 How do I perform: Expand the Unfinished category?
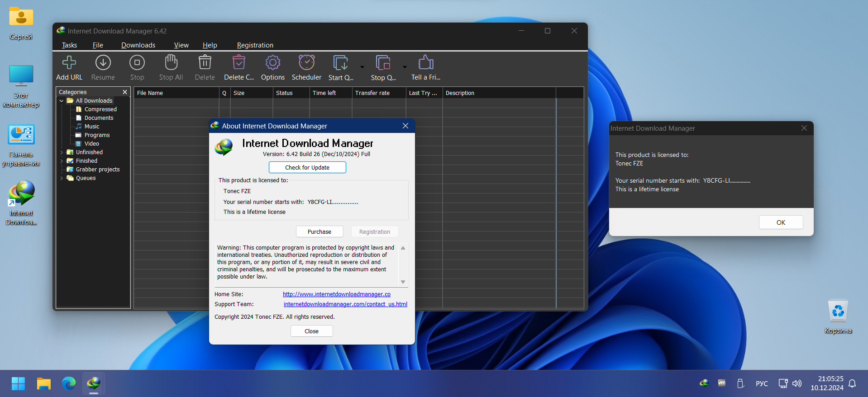62,152
